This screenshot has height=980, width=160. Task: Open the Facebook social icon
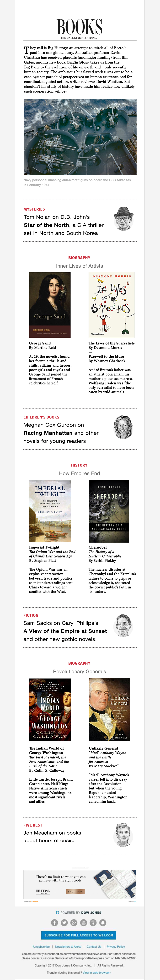[x=54, y=923]
